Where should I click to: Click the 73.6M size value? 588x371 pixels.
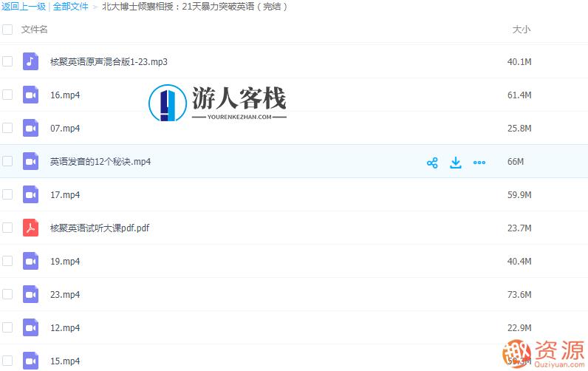click(519, 294)
